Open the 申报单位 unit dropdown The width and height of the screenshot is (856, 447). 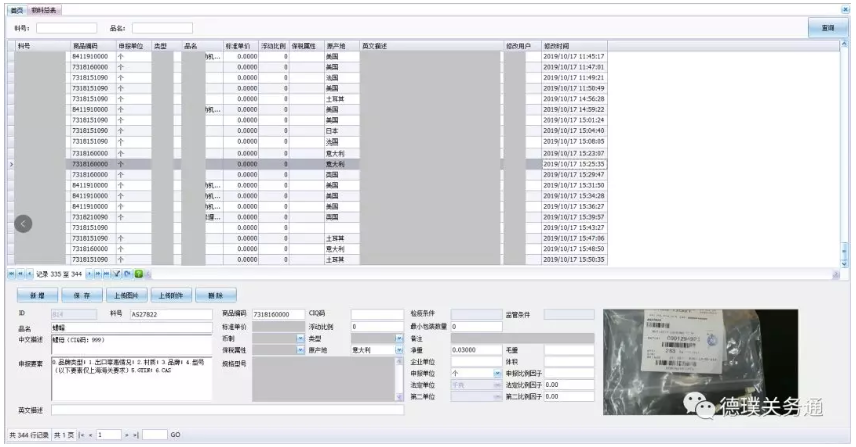pos(497,373)
